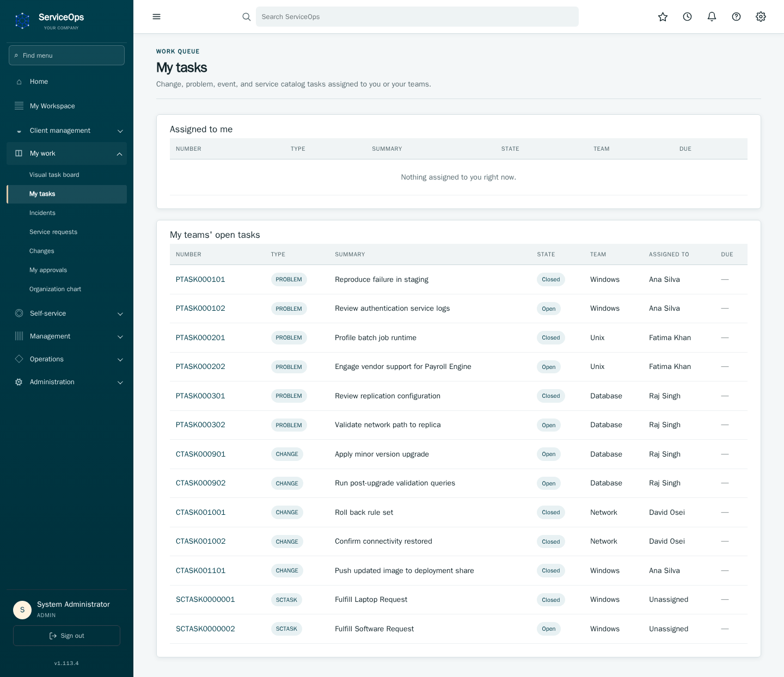This screenshot has width=784, height=677.
Task: Click the Home house icon
Action: pyautogui.click(x=19, y=82)
